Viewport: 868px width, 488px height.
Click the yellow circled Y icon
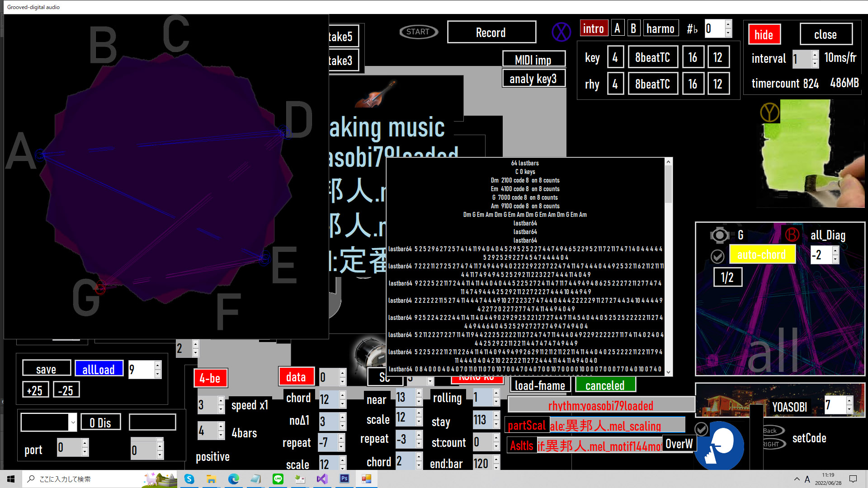point(769,113)
